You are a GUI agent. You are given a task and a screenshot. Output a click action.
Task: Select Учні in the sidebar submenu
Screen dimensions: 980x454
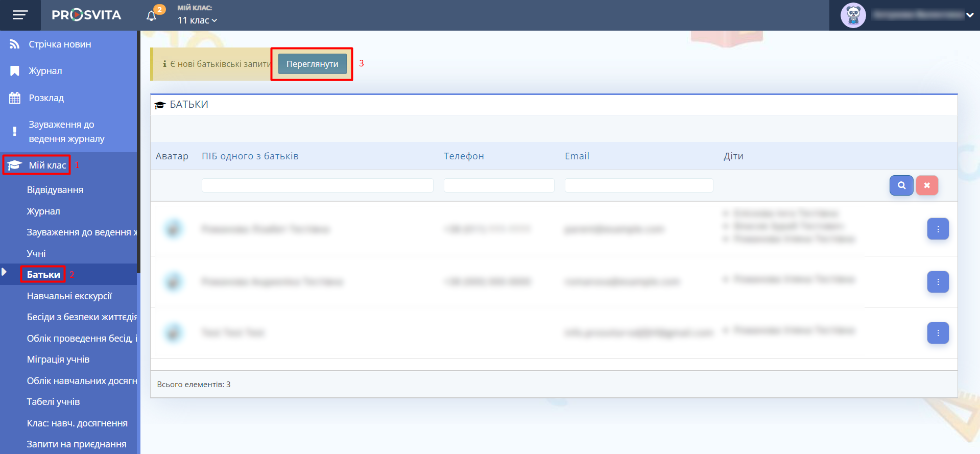click(x=36, y=253)
